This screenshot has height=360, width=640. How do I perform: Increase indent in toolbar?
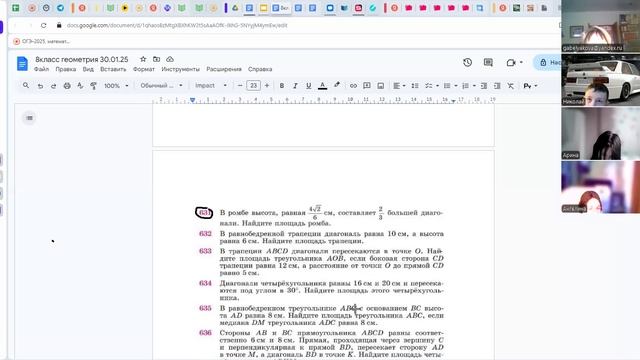[x=497, y=86]
